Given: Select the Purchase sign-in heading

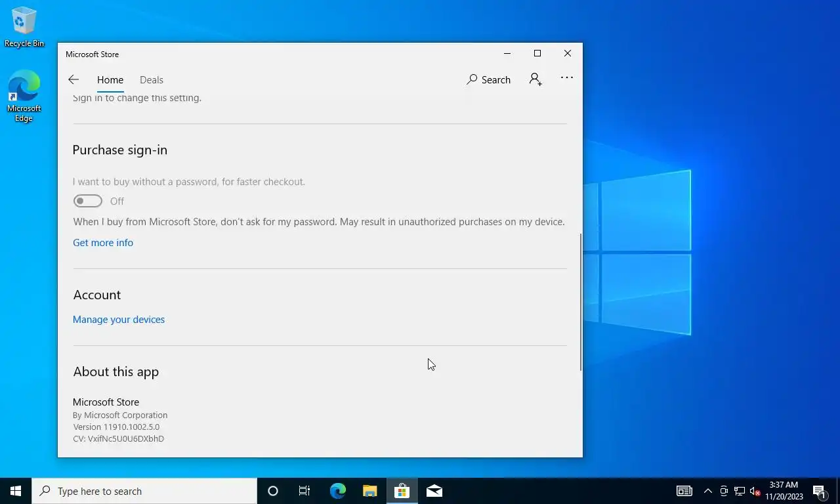Looking at the screenshot, I should coord(120,150).
